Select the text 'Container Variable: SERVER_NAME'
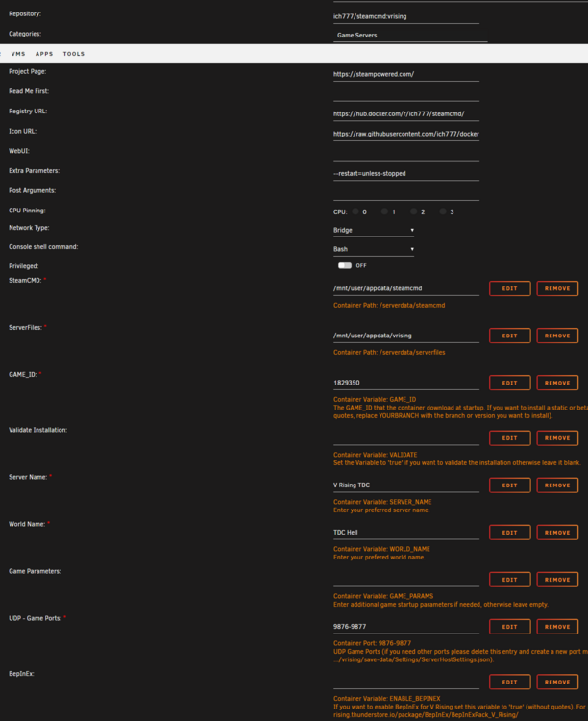The width and height of the screenshot is (588, 721). click(x=382, y=502)
